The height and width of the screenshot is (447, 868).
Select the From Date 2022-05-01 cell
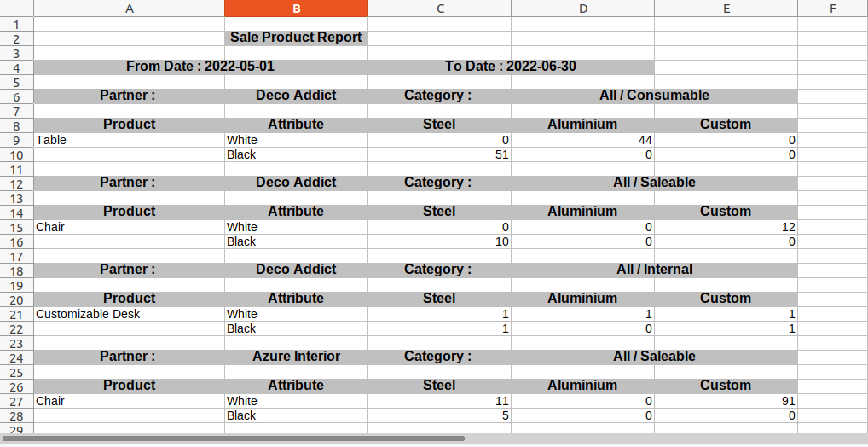tap(200, 67)
